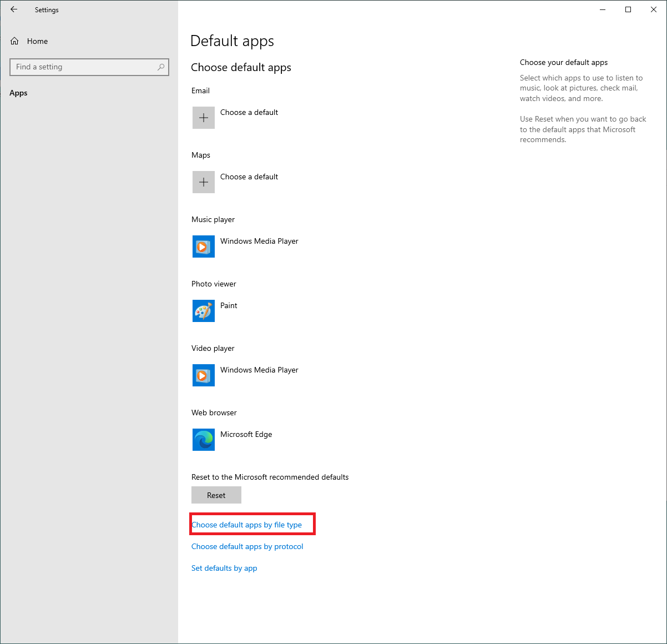Click Windows Media Player icon under Video player
667x644 pixels.
(x=204, y=375)
